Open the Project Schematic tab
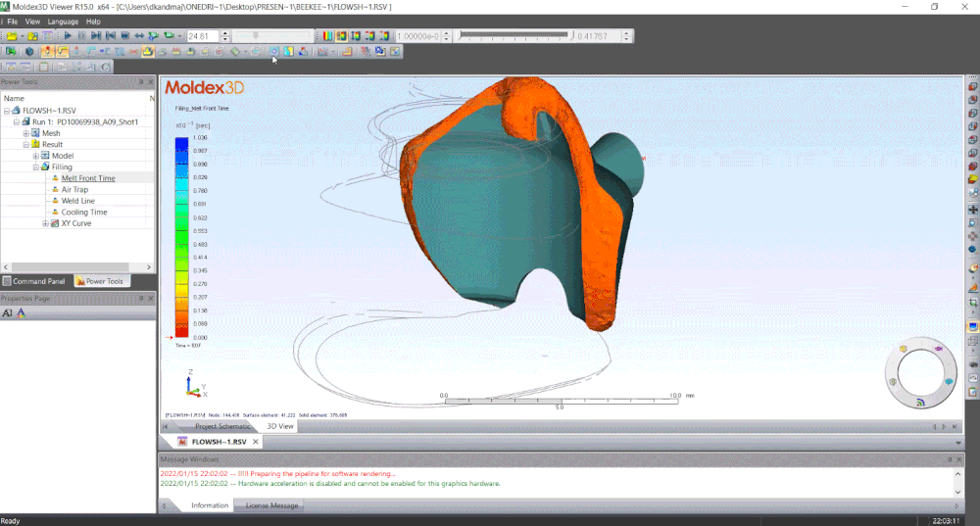 tap(221, 426)
